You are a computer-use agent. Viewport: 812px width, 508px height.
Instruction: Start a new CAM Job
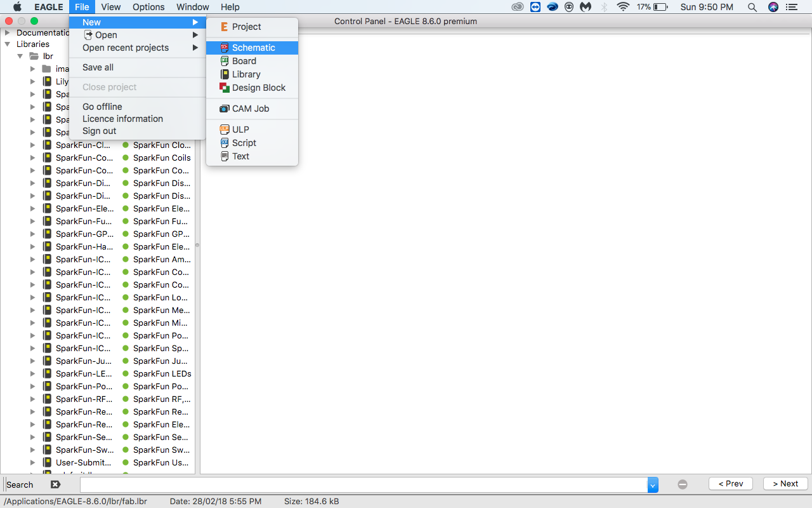pos(252,109)
